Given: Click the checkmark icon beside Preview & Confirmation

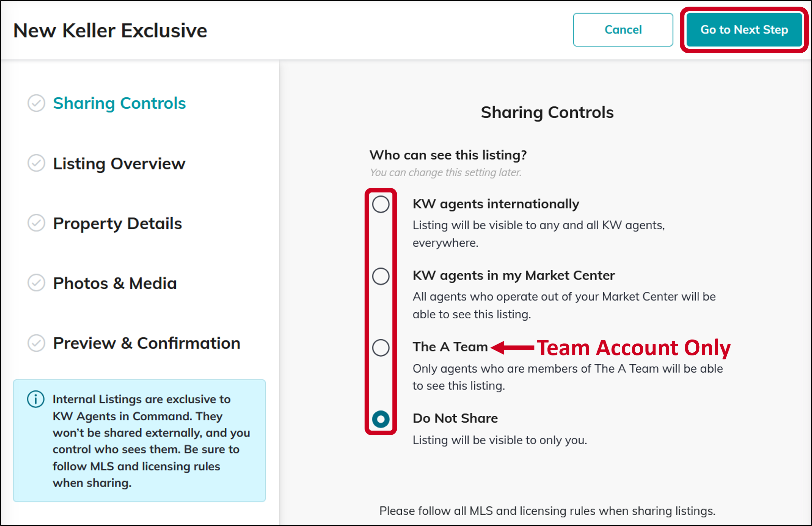Looking at the screenshot, I should [36, 343].
